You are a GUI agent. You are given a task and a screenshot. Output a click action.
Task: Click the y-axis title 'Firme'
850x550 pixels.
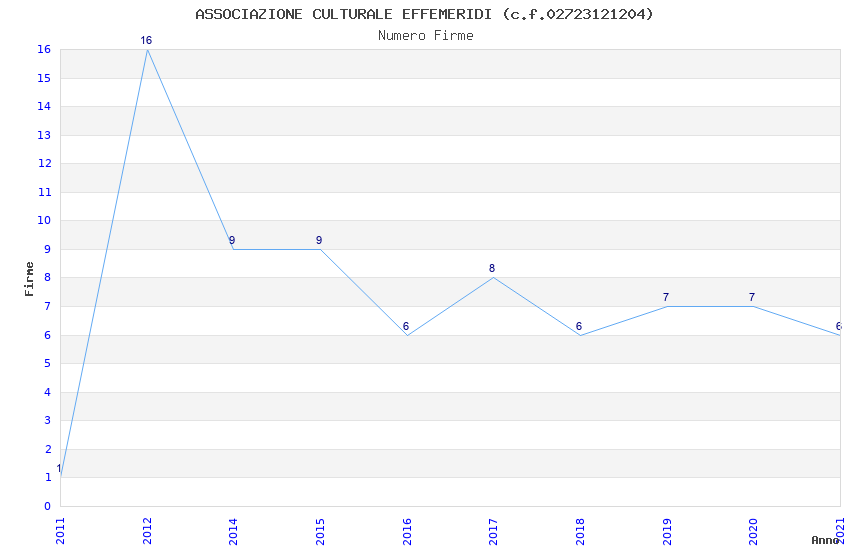(29, 279)
